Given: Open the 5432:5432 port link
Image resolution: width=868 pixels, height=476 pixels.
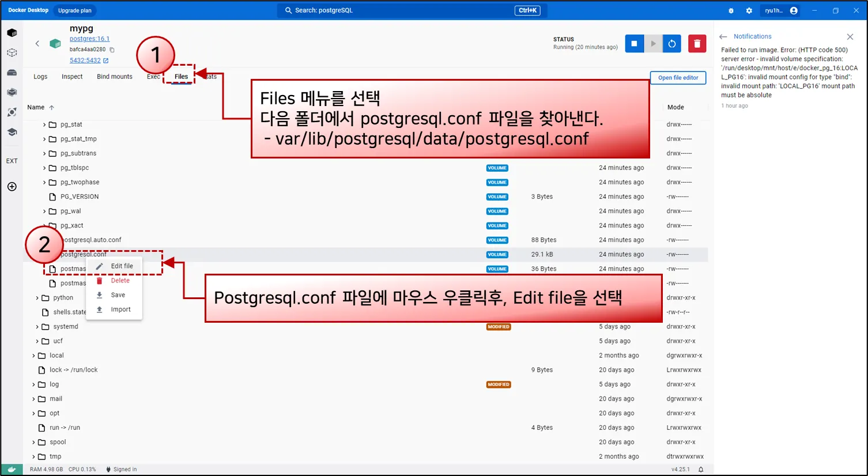Looking at the screenshot, I should pos(85,61).
